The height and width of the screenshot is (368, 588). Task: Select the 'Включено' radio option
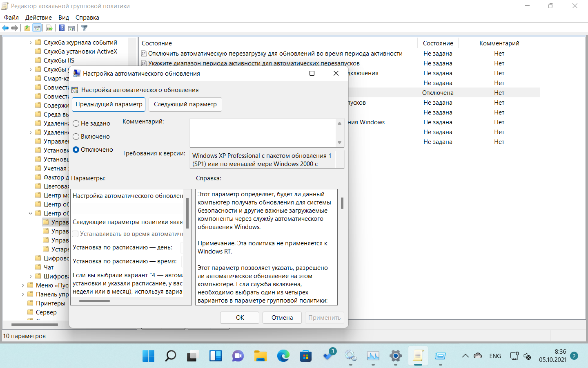pyautogui.click(x=76, y=137)
